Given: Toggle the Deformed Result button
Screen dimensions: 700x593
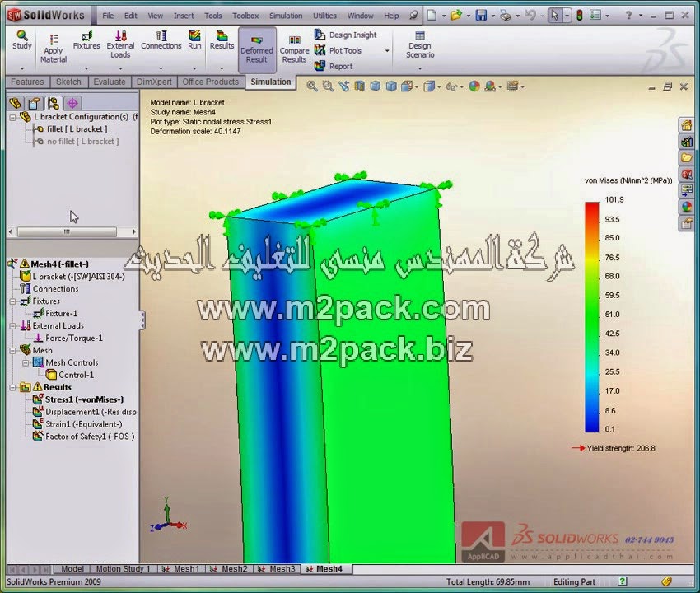Looking at the screenshot, I should tap(257, 49).
